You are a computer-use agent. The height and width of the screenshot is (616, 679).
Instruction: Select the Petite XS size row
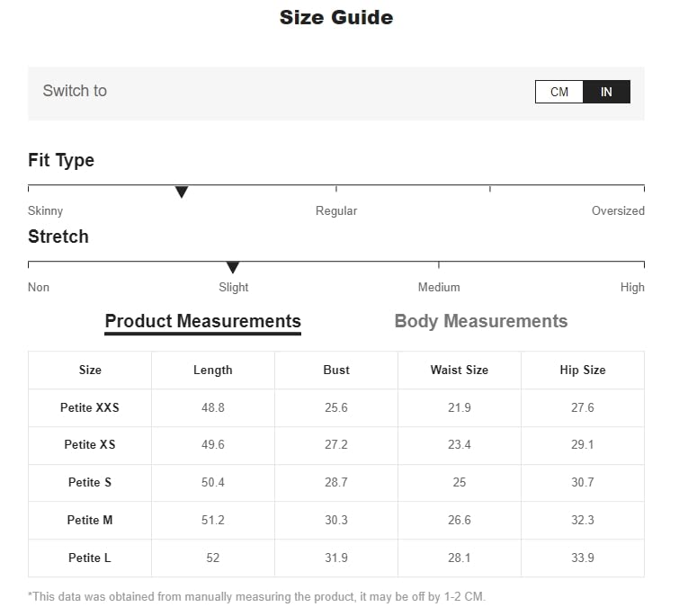click(x=90, y=444)
